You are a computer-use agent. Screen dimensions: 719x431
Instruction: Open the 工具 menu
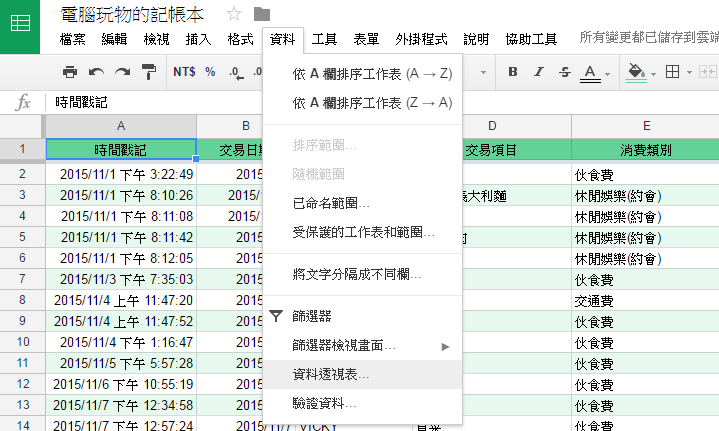(x=324, y=39)
